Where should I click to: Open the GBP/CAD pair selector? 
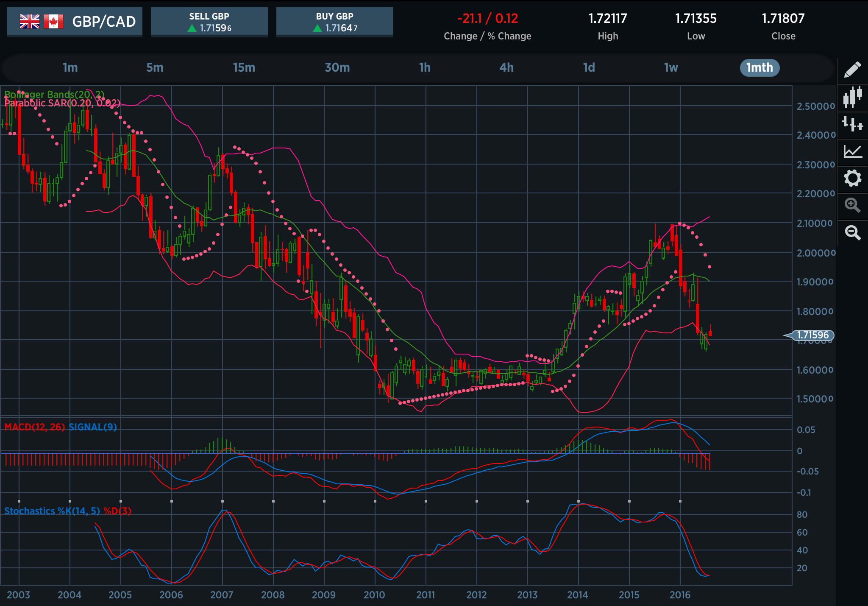pos(75,22)
